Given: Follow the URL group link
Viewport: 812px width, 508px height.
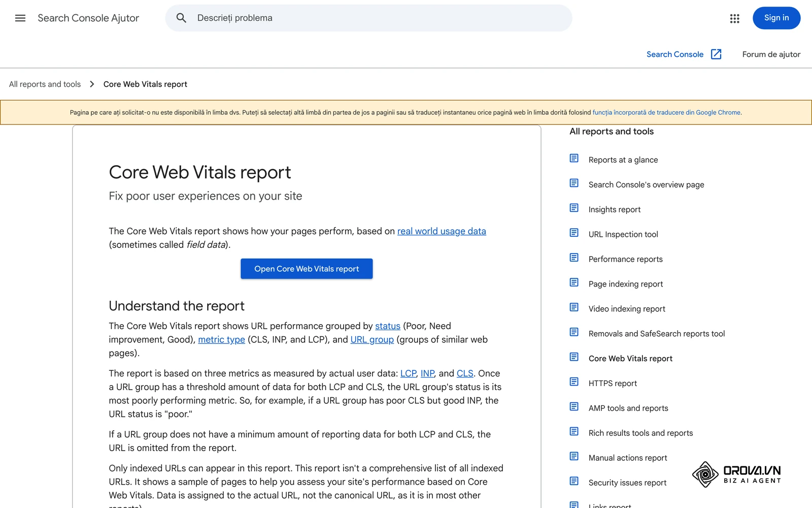Looking at the screenshot, I should 372,340.
